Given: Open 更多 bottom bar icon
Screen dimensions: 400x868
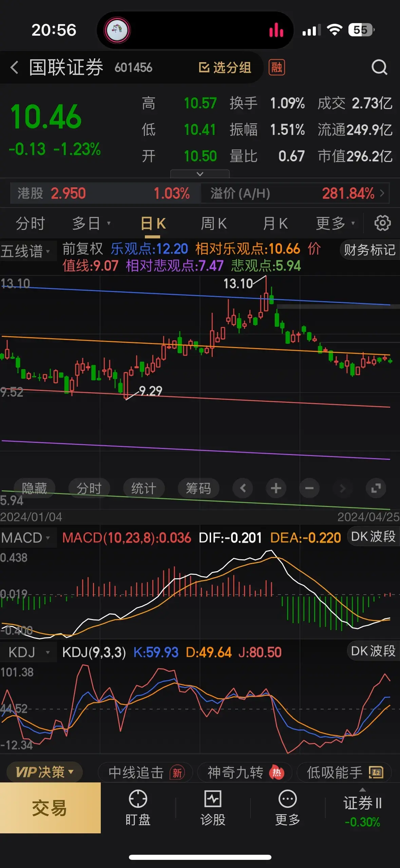Looking at the screenshot, I should click(x=288, y=808).
